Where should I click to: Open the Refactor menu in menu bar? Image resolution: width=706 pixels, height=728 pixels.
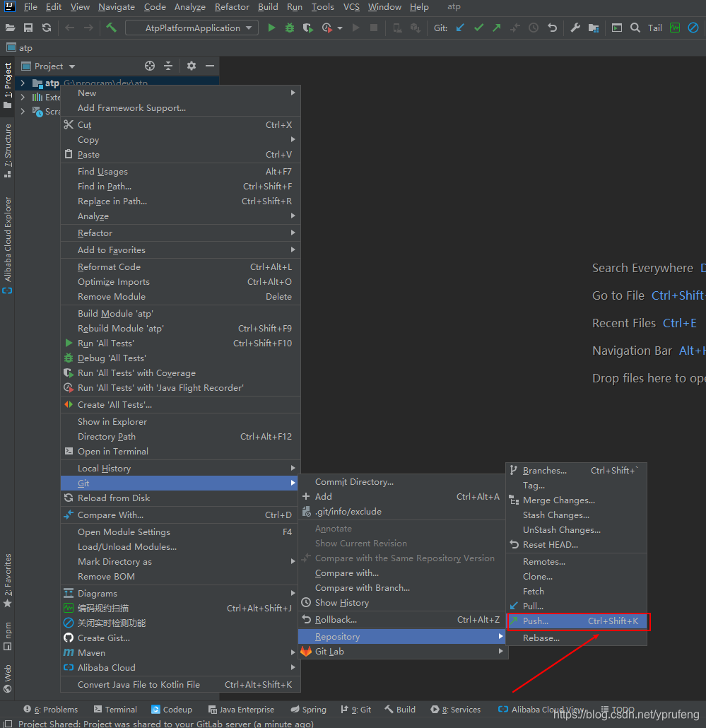coord(232,7)
